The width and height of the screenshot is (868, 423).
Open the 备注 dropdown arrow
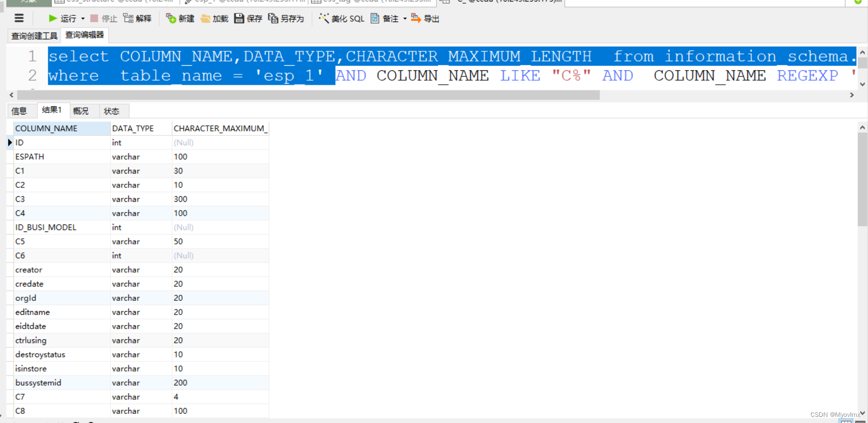pyautogui.click(x=405, y=18)
